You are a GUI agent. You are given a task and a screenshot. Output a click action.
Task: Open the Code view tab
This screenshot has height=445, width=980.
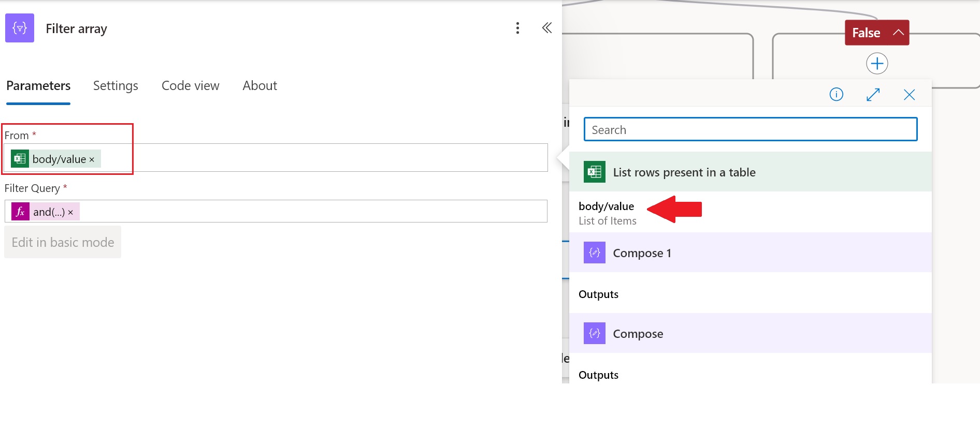tap(190, 86)
